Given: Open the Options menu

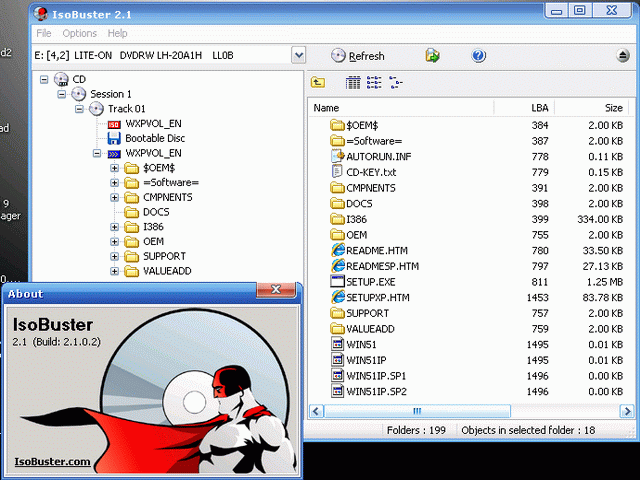Looking at the screenshot, I should pos(80,33).
